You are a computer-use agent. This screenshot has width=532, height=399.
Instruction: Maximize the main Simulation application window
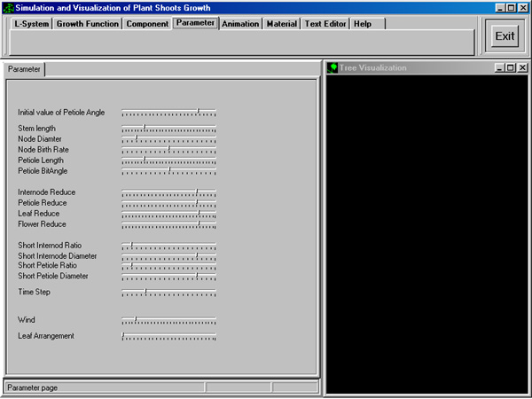tap(511, 8)
